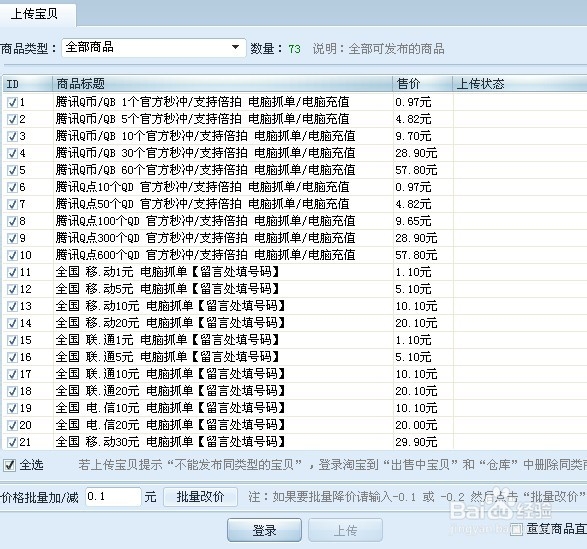Viewport: 587px width, 549px height.
Task: Uncheck the checkbox for item ID 7
Action: (12, 204)
